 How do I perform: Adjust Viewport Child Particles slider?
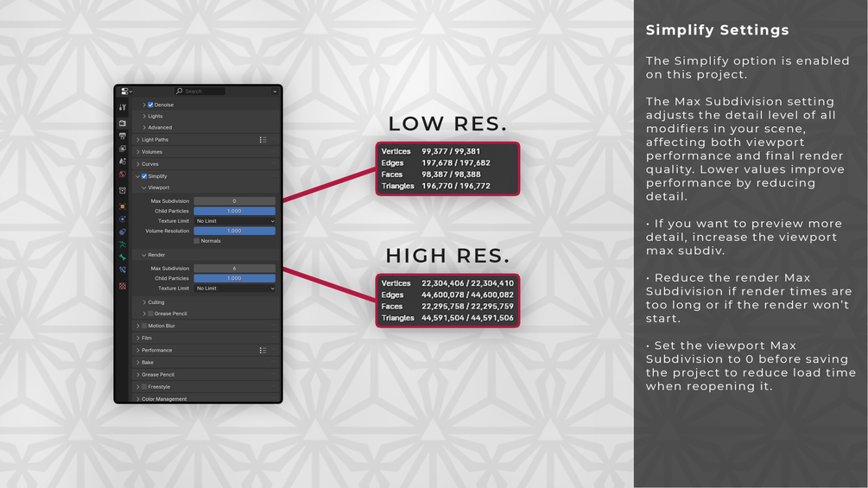[x=235, y=211]
